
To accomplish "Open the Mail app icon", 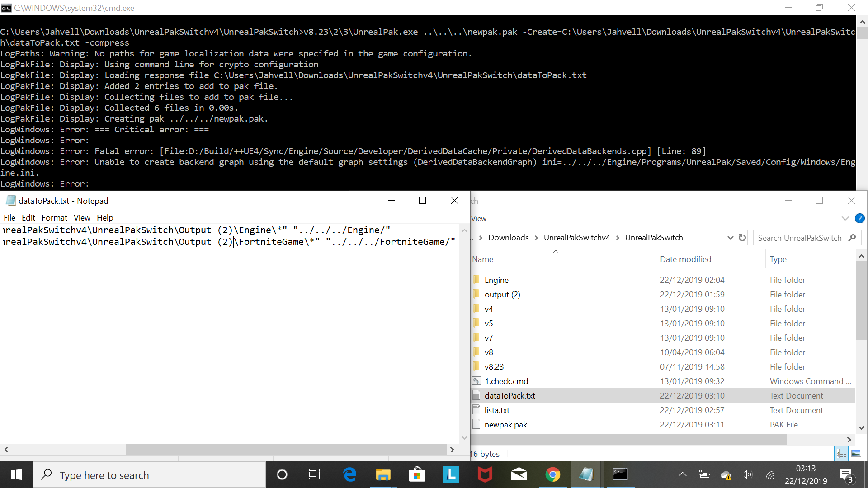I will [x=519, y=474].
